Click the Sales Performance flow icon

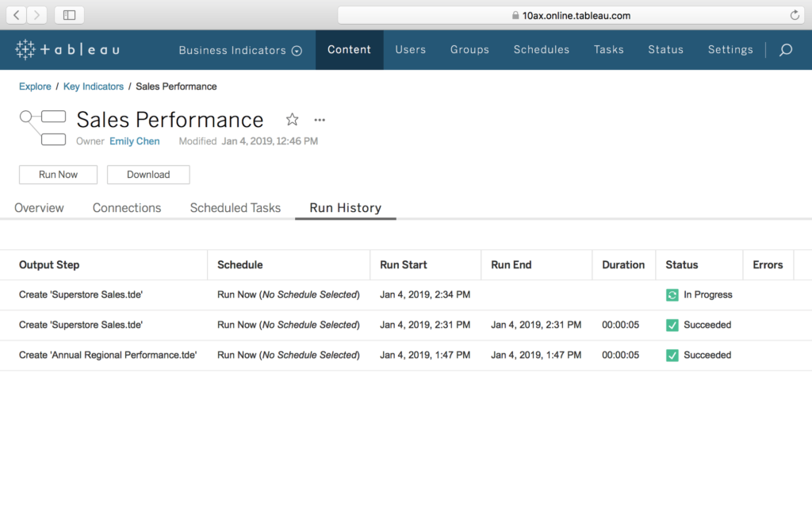click(43, 128)
